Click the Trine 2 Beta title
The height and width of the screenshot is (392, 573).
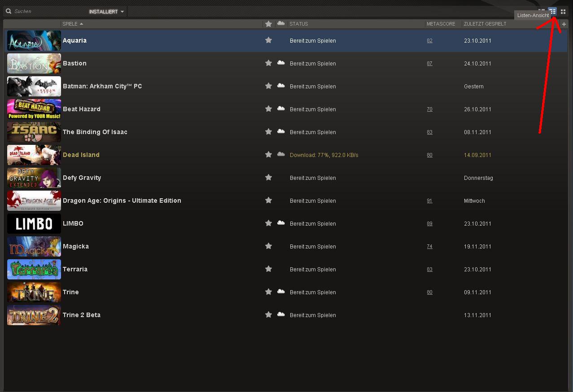[x=82, y=315]
